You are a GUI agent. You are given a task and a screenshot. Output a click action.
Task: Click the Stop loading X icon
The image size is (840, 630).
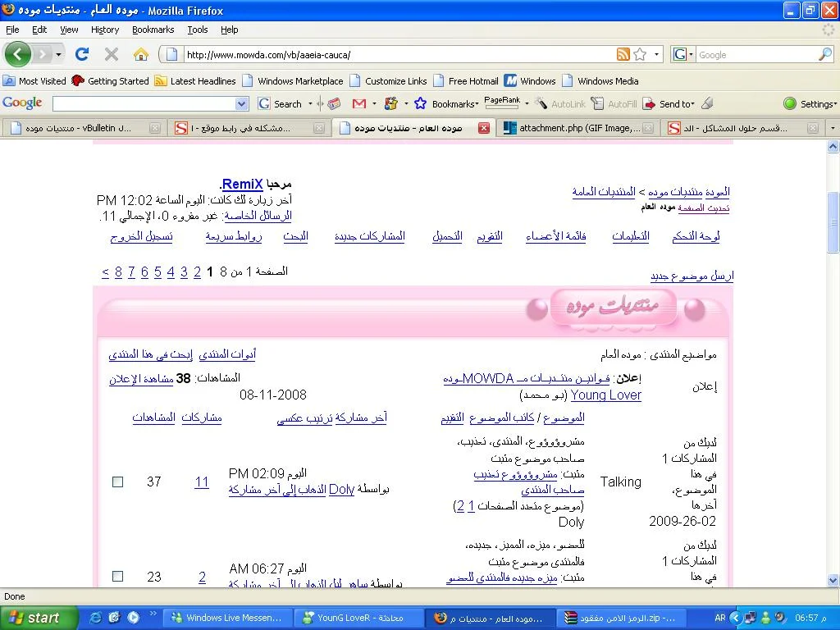click(x=112, y=54)
